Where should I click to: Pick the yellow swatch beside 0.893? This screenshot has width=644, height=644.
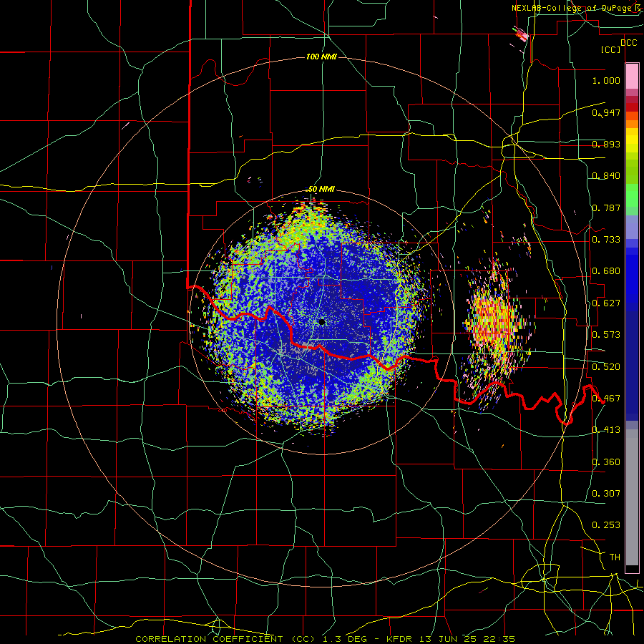click(x=632, y=142)
